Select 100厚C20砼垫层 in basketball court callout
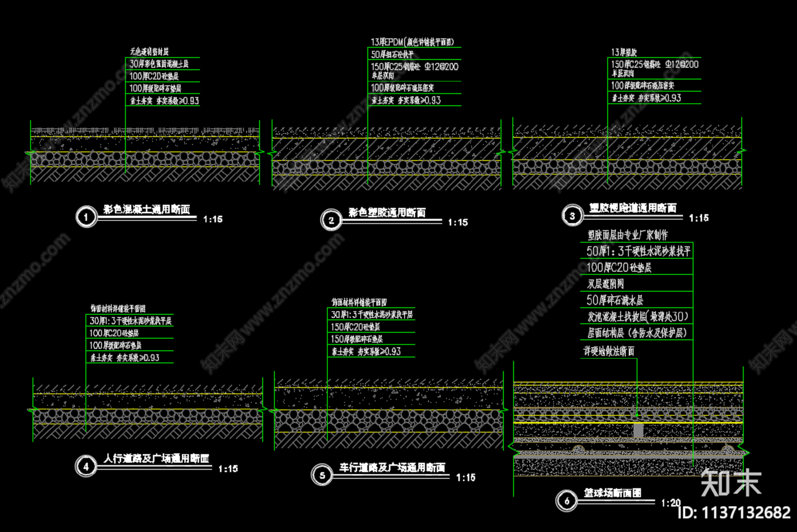Image resolution: width=797 pixels, height=532 pixels. pos(619,268)
